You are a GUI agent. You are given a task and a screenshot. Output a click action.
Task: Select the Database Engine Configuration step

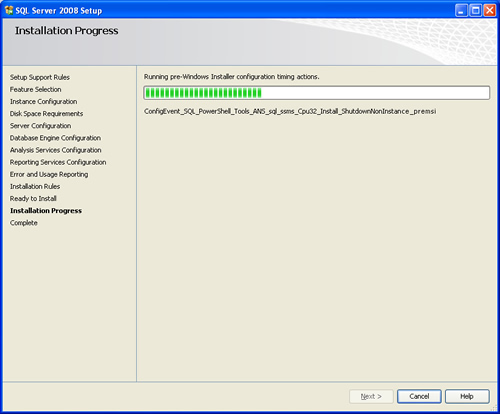55,138
